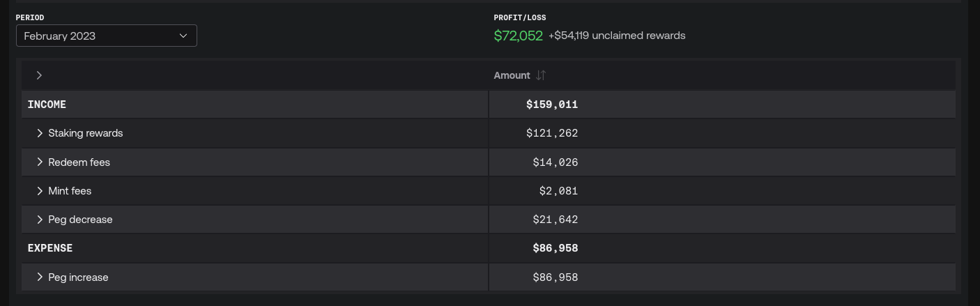Expand all rows with header chevron

(x=39, y=75)
